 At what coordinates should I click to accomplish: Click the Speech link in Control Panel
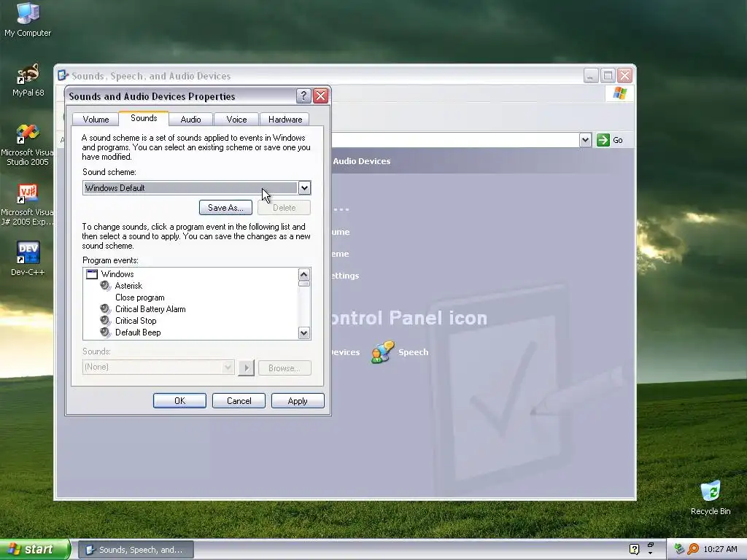pos(413,352)
